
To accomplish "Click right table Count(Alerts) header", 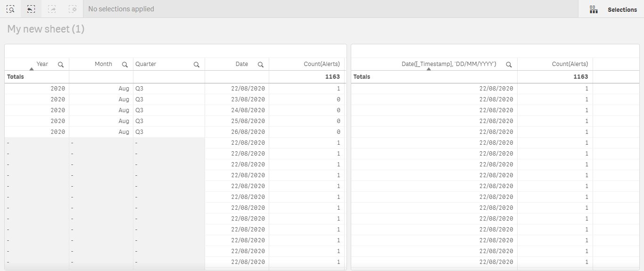I will pyautogui.click(x=570, y=64).
